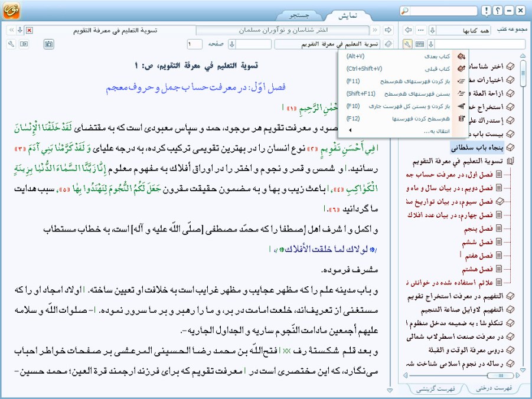Click the open book icon beside تسویة التعلیم
532x399 pixels.
pos(510,161)
